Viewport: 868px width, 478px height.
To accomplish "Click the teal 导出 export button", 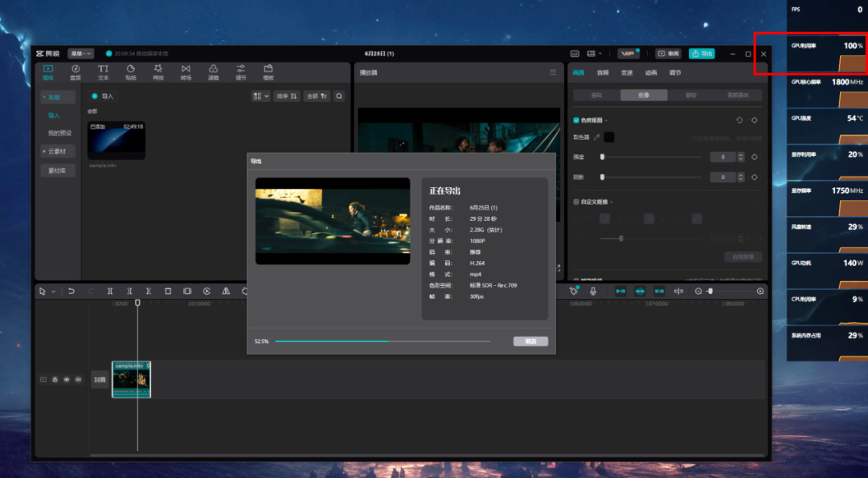I will click(701, 53).
